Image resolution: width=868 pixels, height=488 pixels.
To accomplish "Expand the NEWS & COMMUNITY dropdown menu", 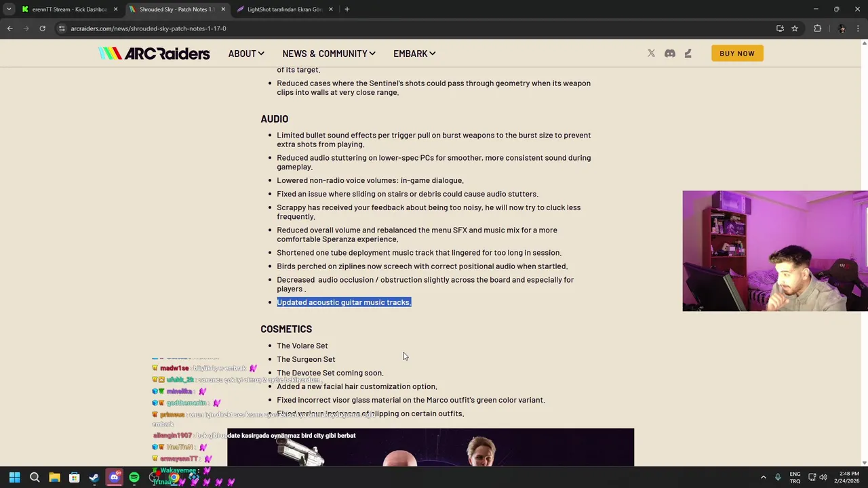I will pyautogui.click(x=329, y=54).
